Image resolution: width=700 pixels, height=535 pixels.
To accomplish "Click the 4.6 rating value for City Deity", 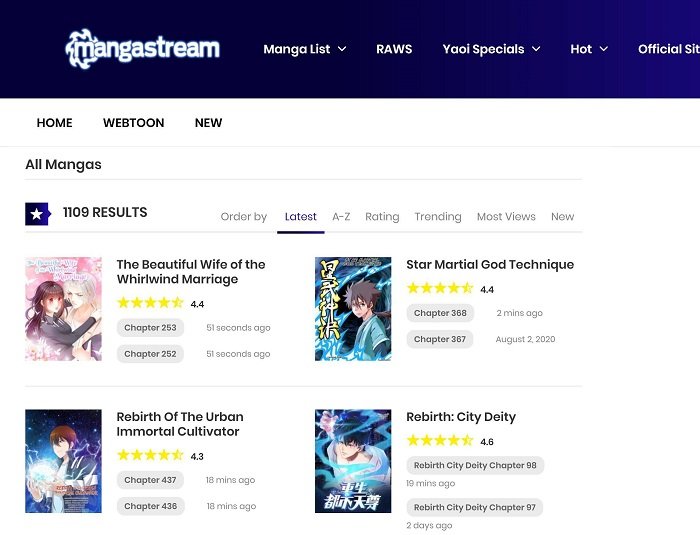I will [487, 442].
